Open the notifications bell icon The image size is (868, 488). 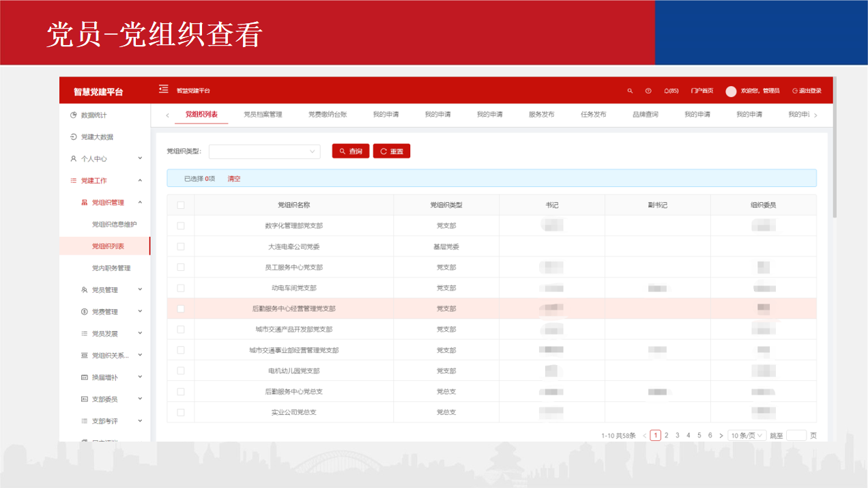click(667, 91)
